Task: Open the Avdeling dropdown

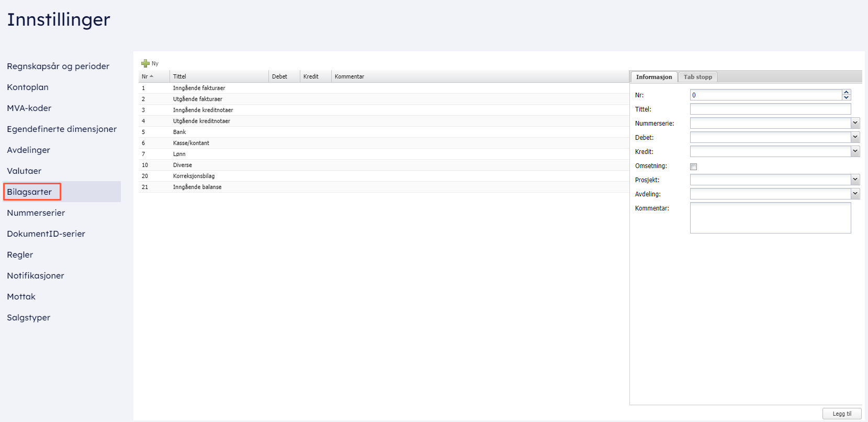Action: tap(855, 194)
